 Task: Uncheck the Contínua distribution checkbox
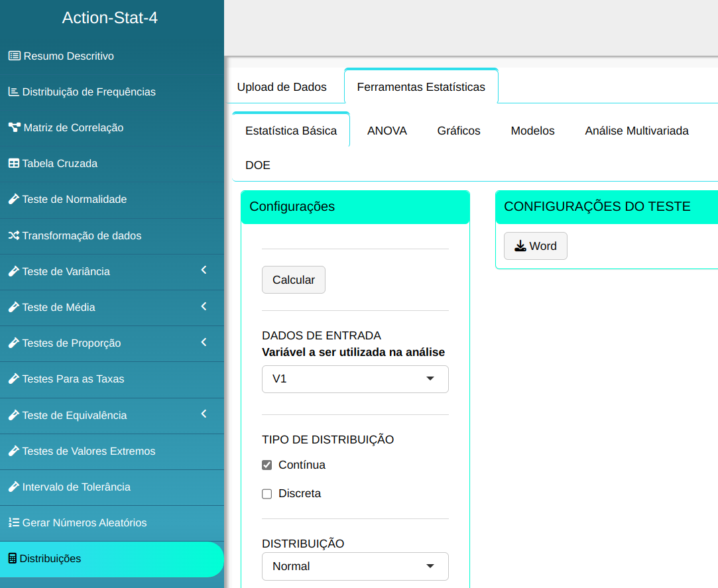tap(267, 465)
